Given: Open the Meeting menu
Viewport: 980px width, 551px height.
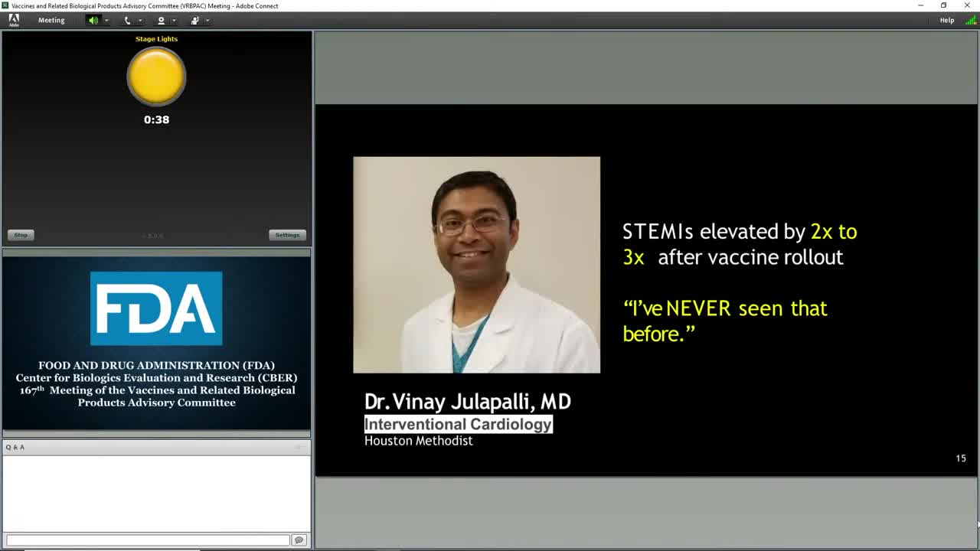Looking at the screenshot, I should tap(51, 20).
